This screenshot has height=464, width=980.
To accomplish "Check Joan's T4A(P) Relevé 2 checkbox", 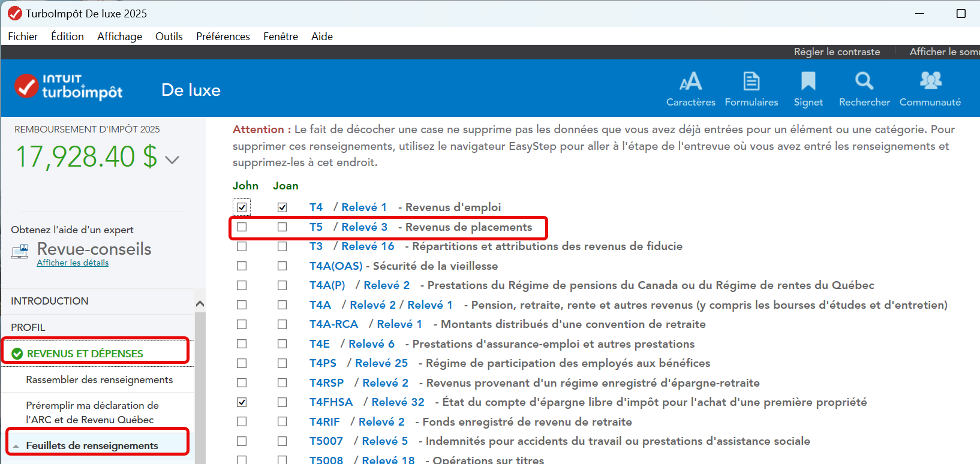I will coord(282,285).
